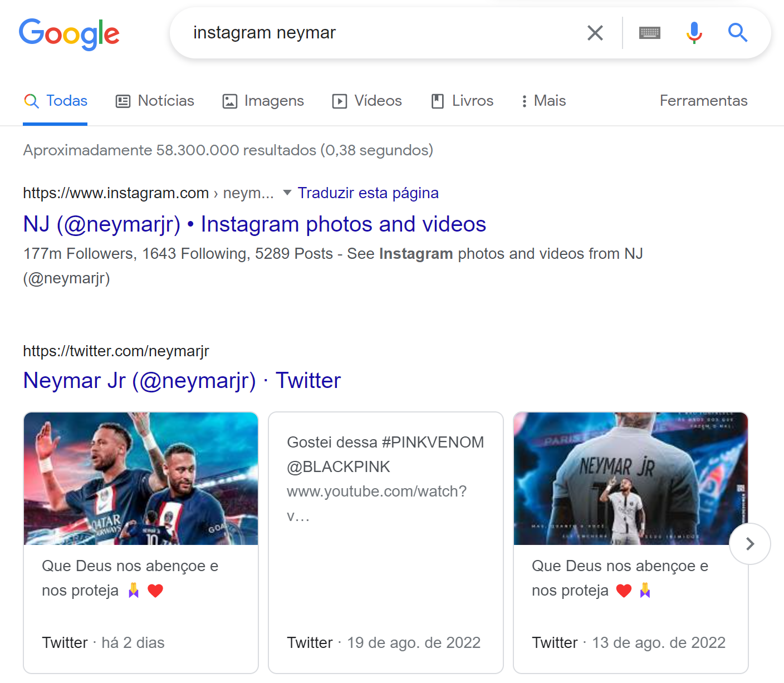The image size is (784, 683).
Task: Click the Livros book icon
Action: pyautogui.click(x=438, y=101)
